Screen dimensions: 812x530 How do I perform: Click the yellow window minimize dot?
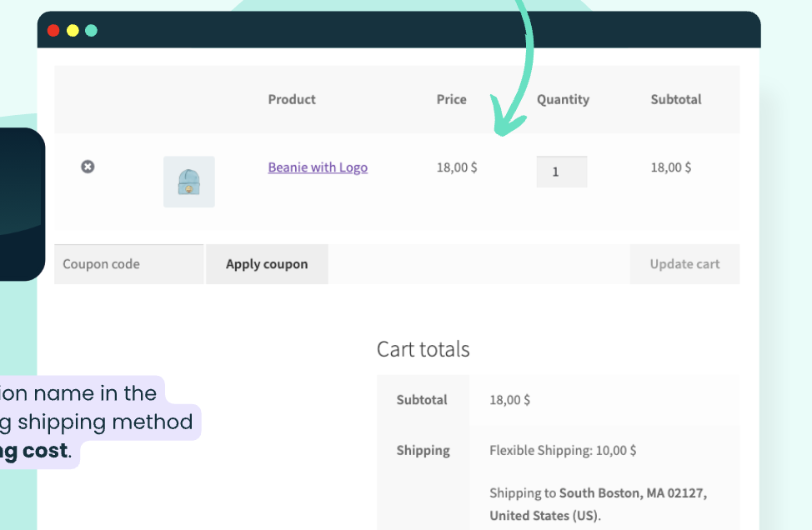coord(73,31)
